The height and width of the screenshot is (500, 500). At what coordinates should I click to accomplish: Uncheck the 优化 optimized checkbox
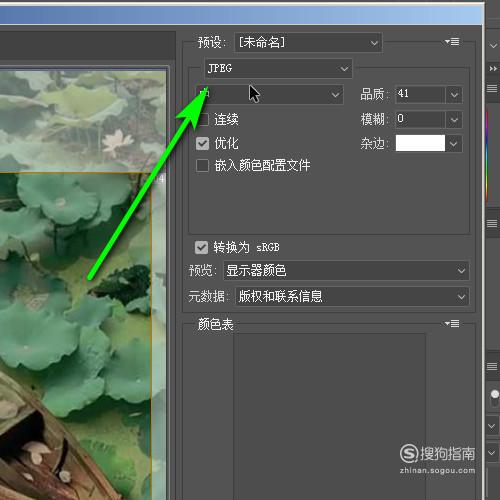[x=202, y=144]
